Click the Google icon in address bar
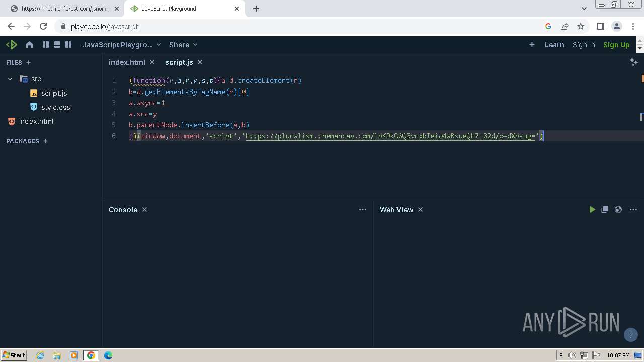The height and width of the screenshot is (362, 644). (548, 26)
